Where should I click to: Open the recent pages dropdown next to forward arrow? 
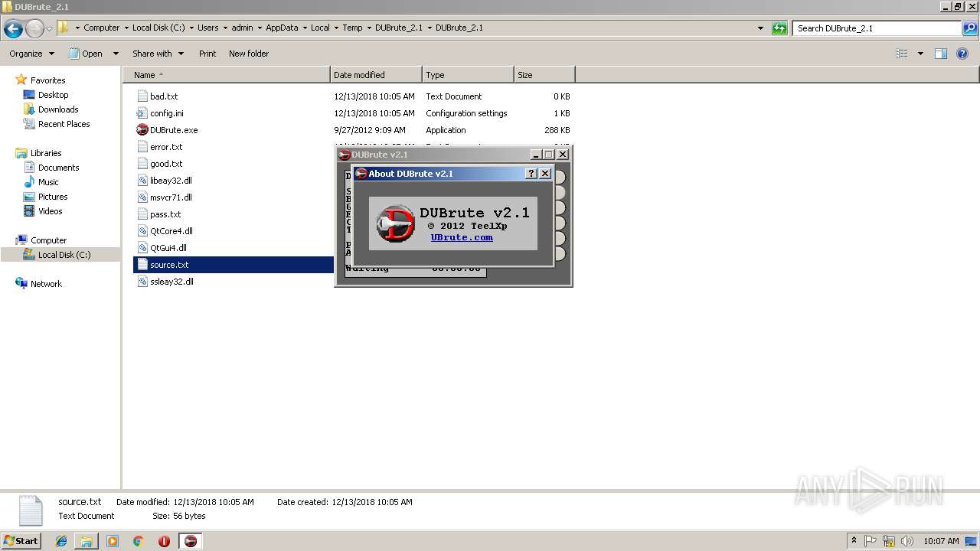click(50, 29)
